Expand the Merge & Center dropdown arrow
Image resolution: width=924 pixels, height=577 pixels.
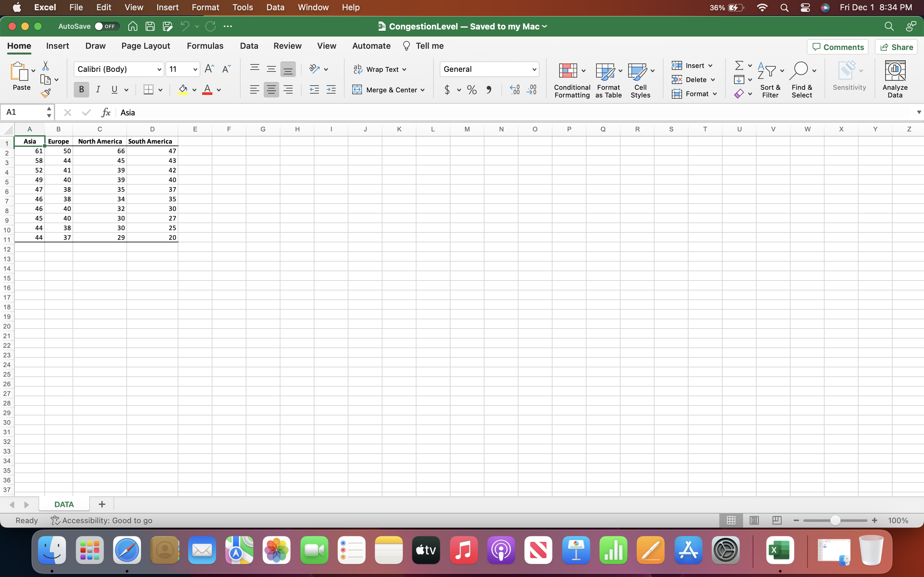pyautogui.click(x=423, y=90)
